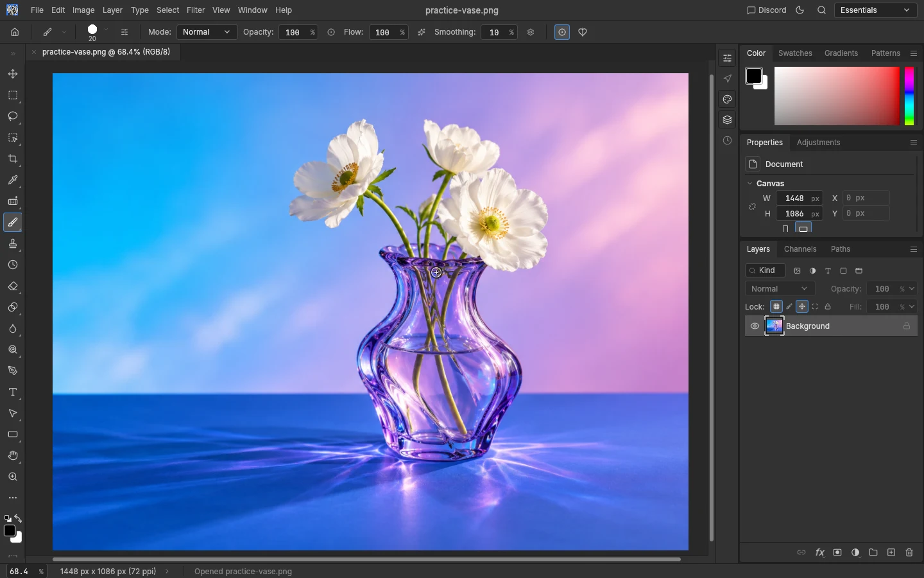The height and width of the screenshot is (578, 924).
Task: Select the Type tool
Action: [x=13, y=392]
